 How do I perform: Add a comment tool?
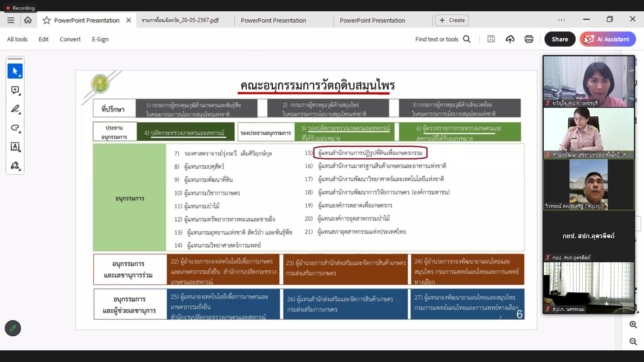(15, 90)
